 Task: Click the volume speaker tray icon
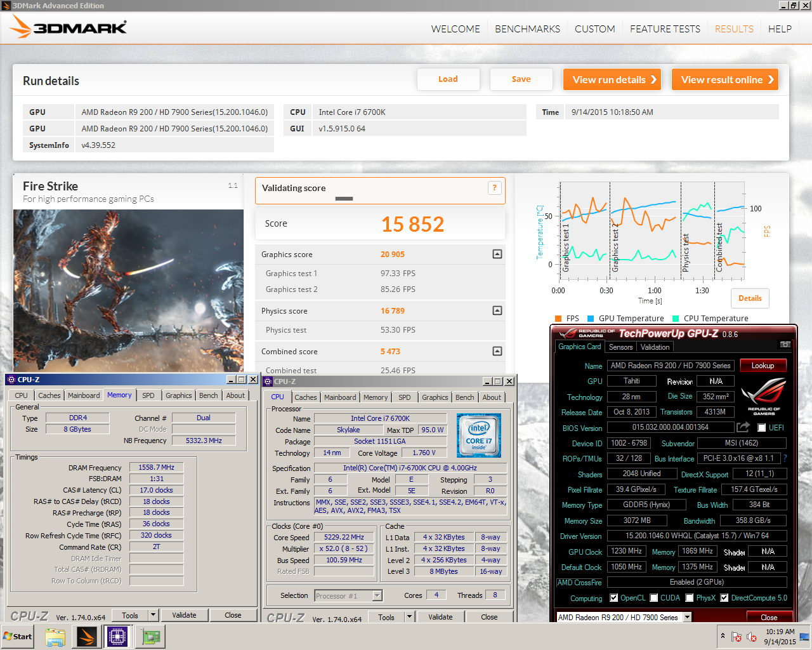click(752, 637)
